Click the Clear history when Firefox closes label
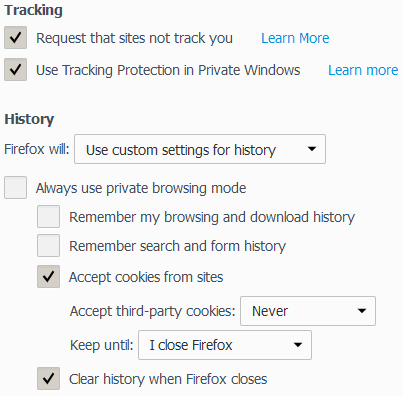This screenshot has height=396, width=403. click(x=168, y=379)
